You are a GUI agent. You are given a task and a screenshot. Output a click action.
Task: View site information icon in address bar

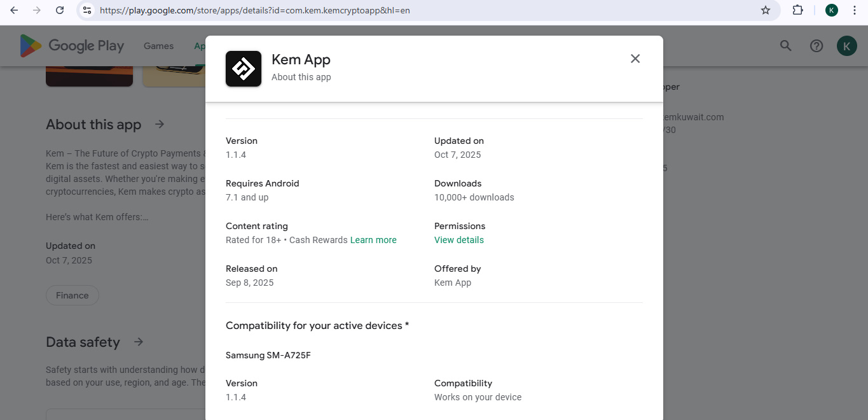click(x=88, y=10)
